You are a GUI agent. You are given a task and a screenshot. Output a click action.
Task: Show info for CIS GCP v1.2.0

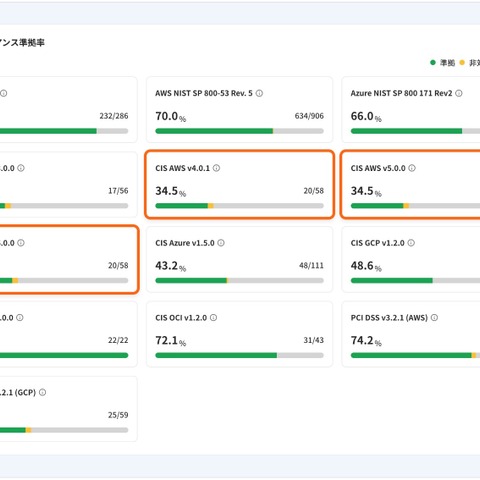point(411,243)
